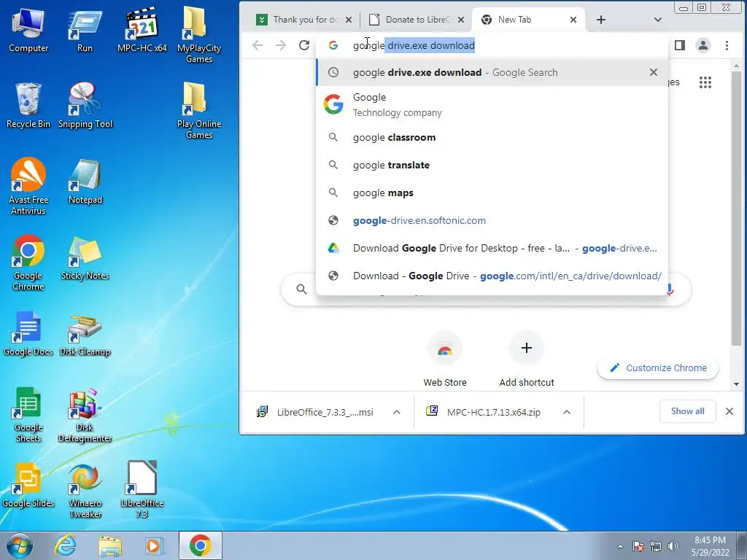The image size is (747, 560).
Task: Open 'Download - Google Drive' google.com suggestion
Action: [492, 276]
